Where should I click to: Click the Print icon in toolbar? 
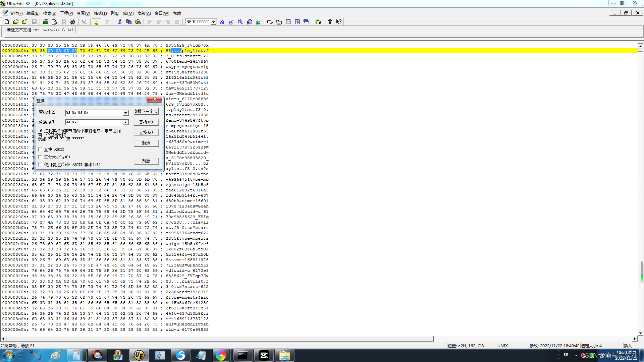tap(46, 22)
